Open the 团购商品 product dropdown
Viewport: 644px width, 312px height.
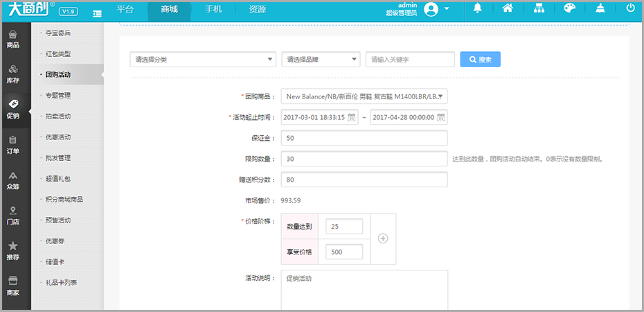[x=364, y=96]
